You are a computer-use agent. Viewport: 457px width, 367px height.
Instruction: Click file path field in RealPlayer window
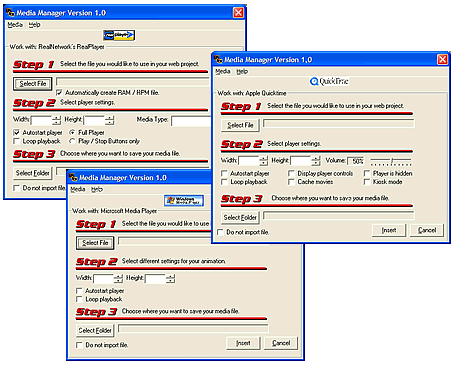click(133, 82)
